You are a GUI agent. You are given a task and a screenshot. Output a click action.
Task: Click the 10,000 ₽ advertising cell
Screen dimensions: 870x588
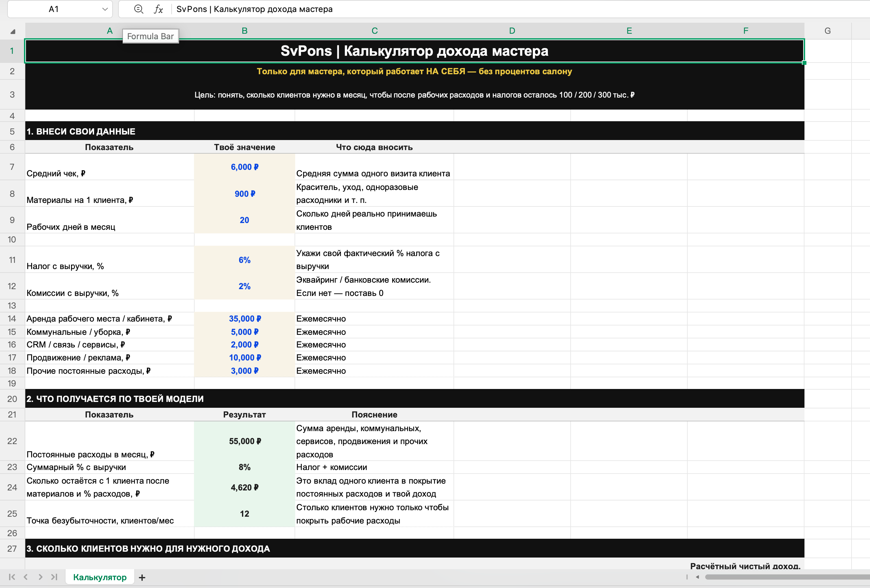[245, 358]
